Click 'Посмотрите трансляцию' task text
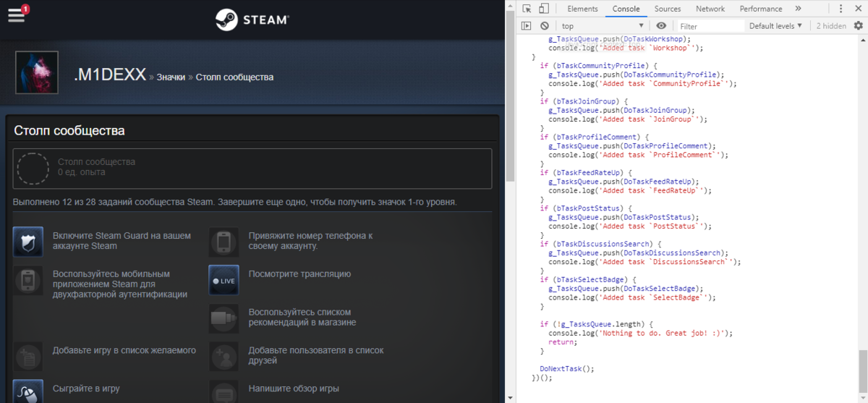This screenshot has width=868, height=403. coord(299,274)
